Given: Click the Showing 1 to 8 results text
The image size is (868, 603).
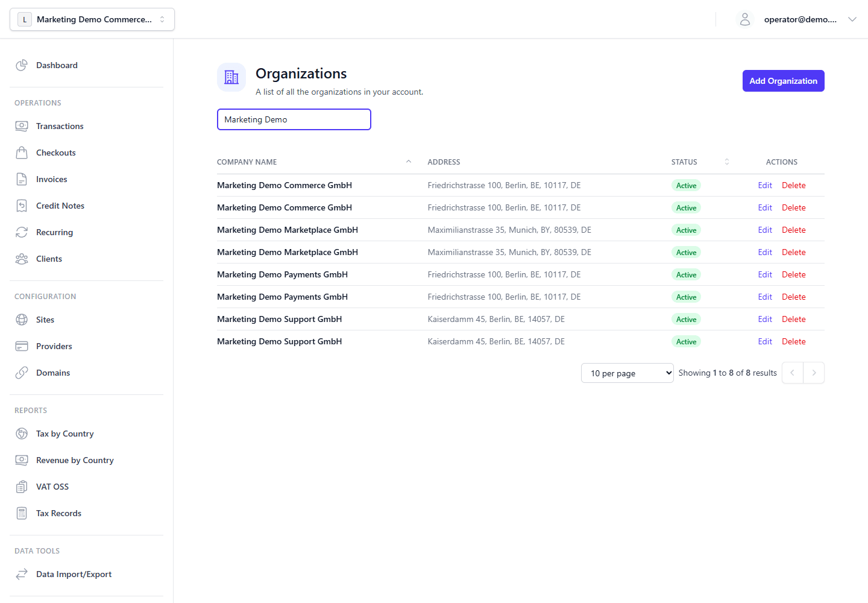Looking at the screenshot, I should [x=728, y=373].
